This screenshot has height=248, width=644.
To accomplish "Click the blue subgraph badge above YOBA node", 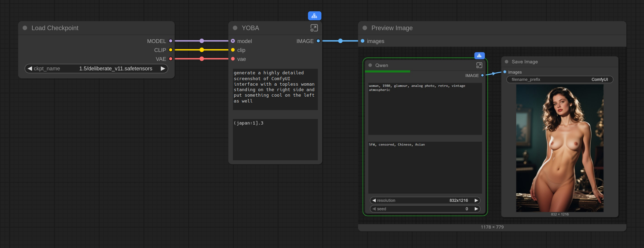I will pyautogui.click(x=314, y=16).
